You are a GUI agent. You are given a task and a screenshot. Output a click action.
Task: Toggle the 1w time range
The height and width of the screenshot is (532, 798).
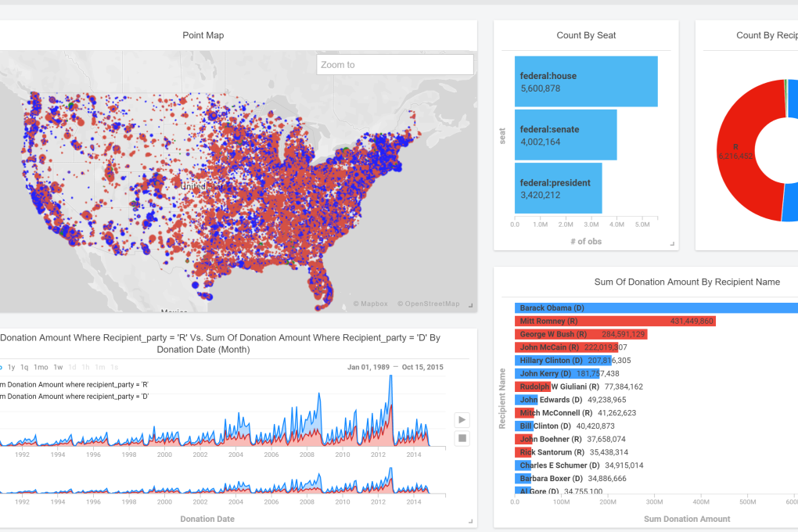57,367
